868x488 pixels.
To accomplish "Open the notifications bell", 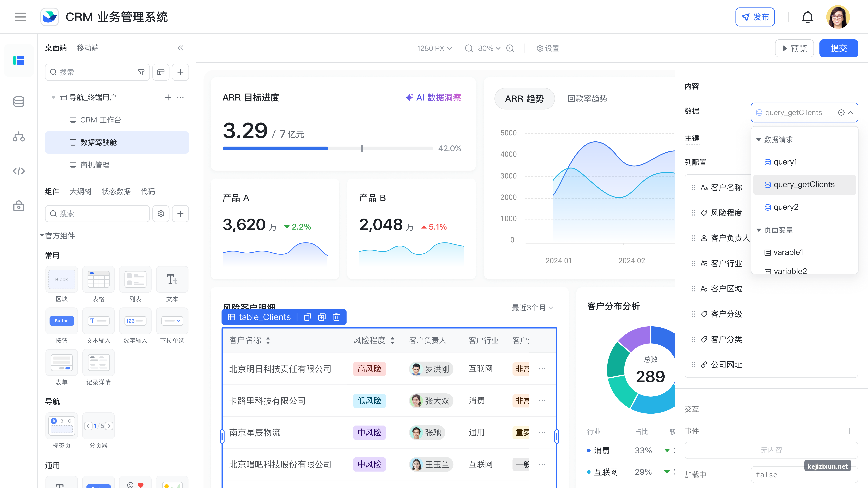I will click(x=807, y=17).
